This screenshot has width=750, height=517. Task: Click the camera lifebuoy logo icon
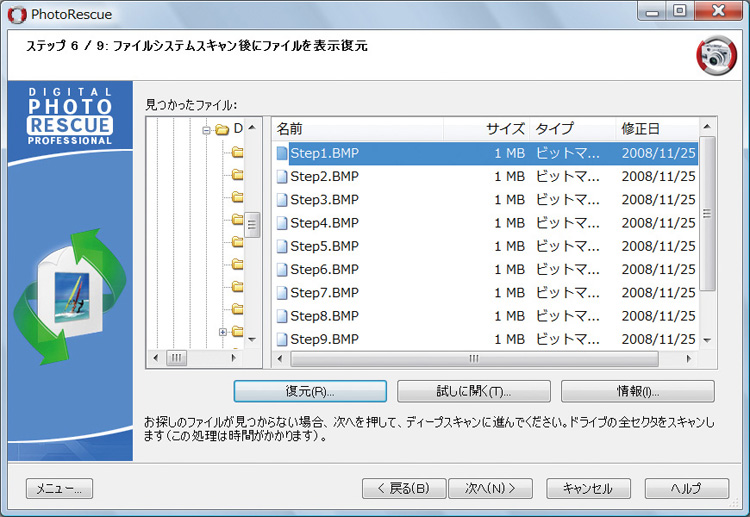[716, 56]
